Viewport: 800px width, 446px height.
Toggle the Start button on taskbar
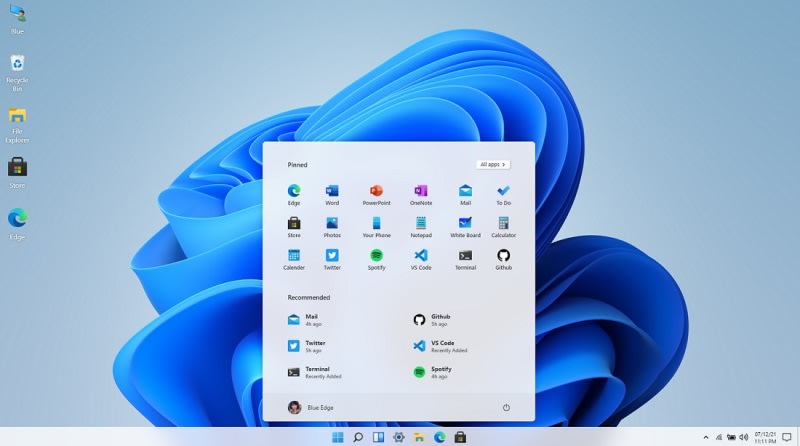(338, 437)
